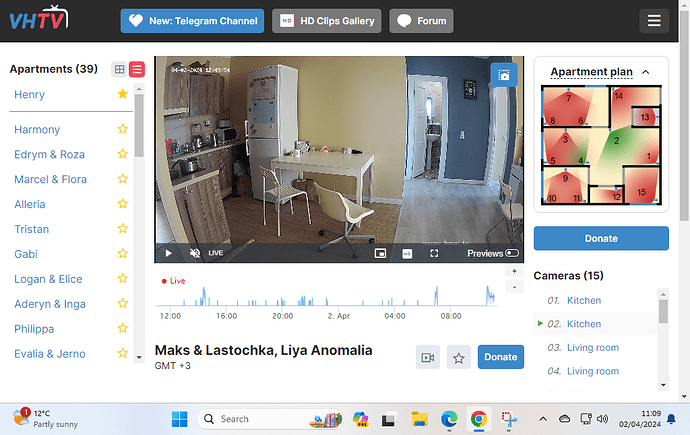Open File Explorer from the taskbar
Viewport: 690px width, 435px height.
coord(421,419)
